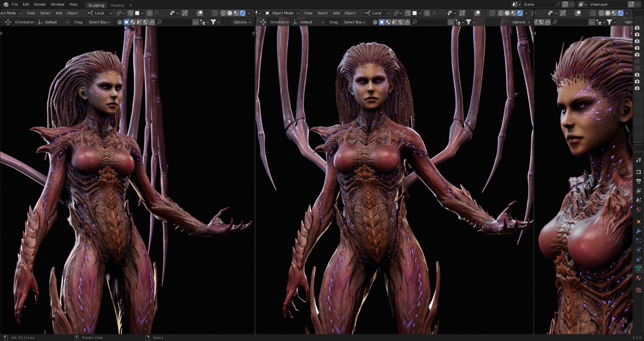
Task: Select solid shading in left viewport
Action: [x=230, y=13]
